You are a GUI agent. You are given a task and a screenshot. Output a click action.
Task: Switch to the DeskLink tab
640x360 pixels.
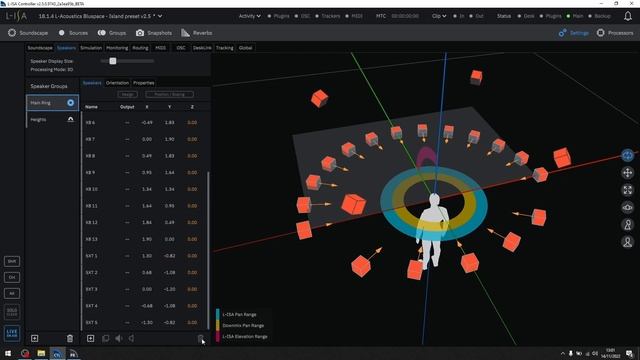[202, 48]
